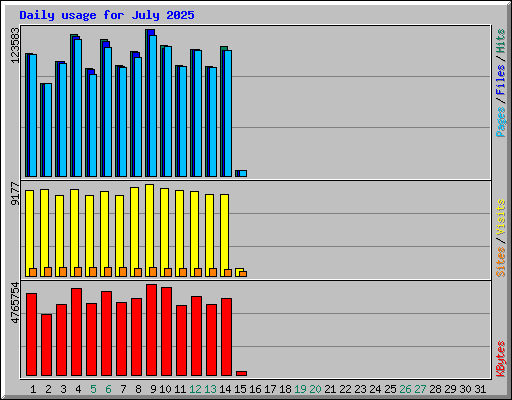Viewport: 512px width, 400px height.
Task: Click the cyan 'Pages' legend label
Action: [500, 122]
